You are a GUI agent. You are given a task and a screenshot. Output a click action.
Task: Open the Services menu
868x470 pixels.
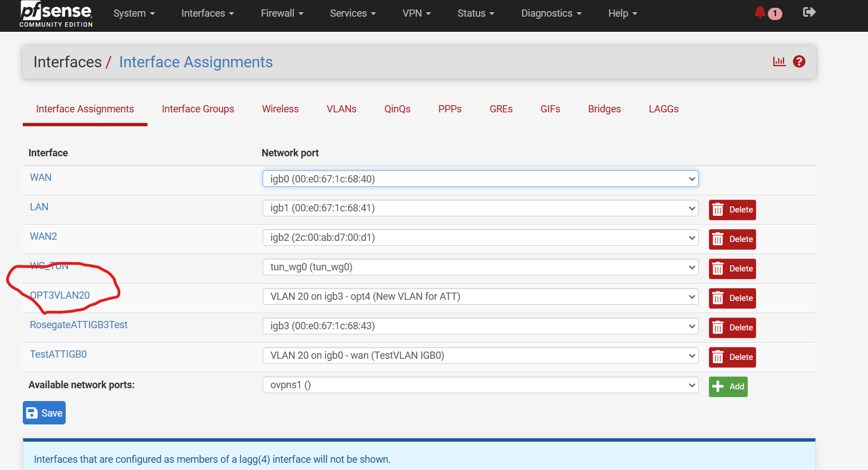(x=353, y=13)
